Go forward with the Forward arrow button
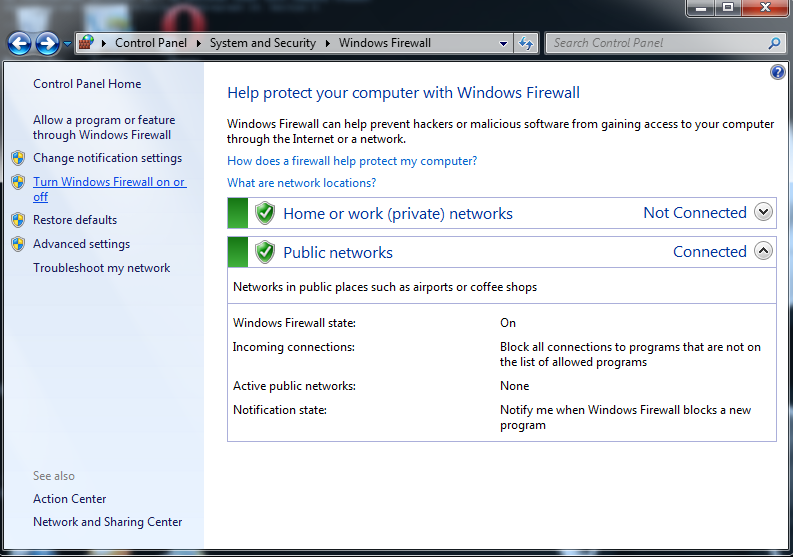The height and width of the screenshot is (557, 793). click(48, 44)
